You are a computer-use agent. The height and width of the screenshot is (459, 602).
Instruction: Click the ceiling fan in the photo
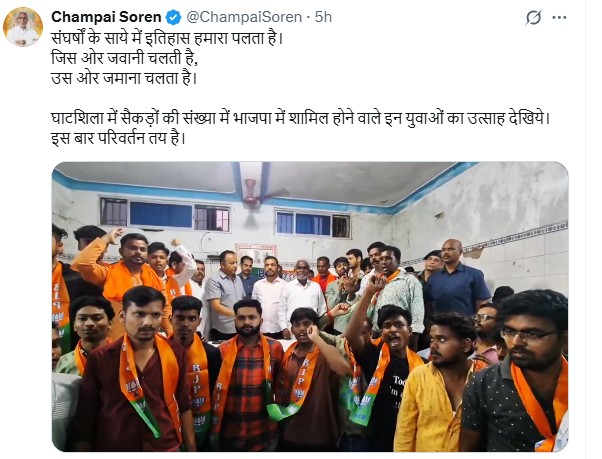(x=251, y=196)
